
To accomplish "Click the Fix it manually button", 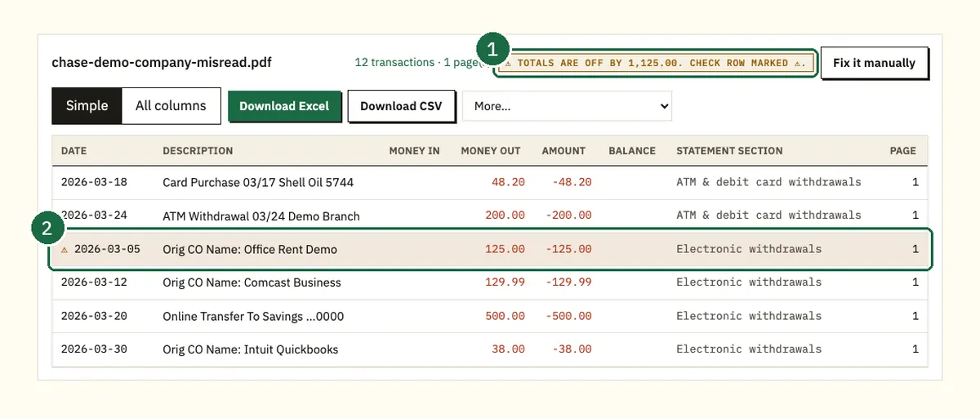I will coord(874,63).
